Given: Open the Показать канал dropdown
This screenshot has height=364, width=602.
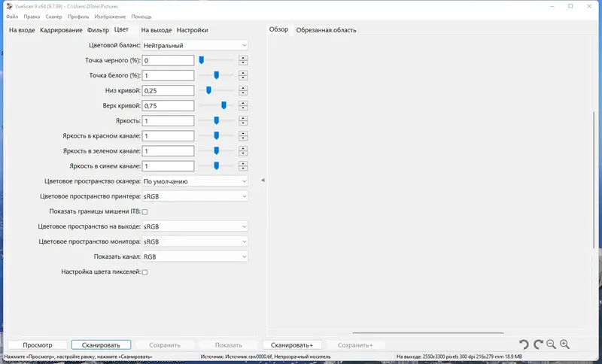Looking at the screenshot, I should [x=195, y=256].
